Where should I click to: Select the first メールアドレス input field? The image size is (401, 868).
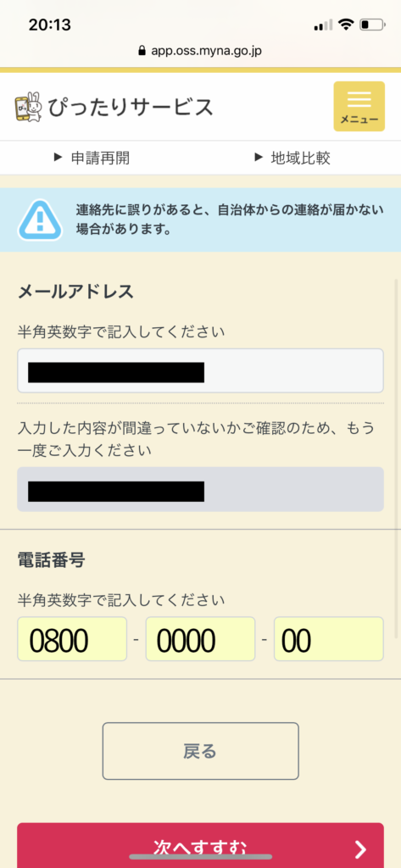[200, 371]
